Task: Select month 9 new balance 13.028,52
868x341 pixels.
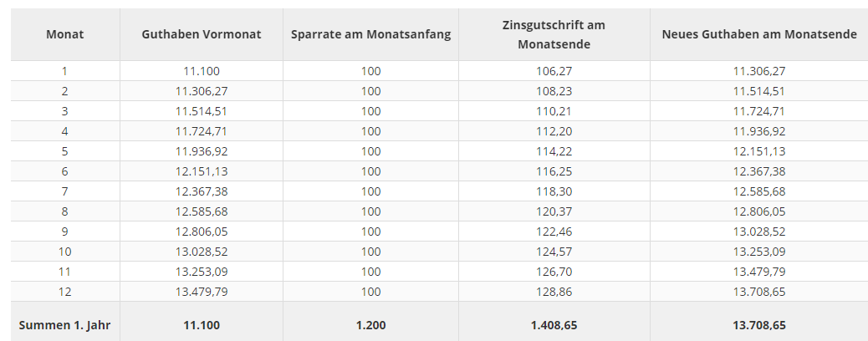Action: click(759, 232)
